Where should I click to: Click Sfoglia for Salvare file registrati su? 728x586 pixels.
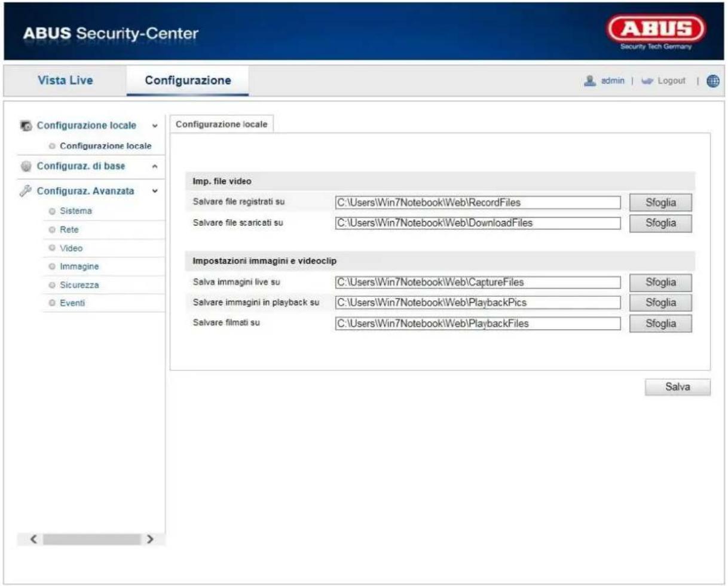point(660,203)
